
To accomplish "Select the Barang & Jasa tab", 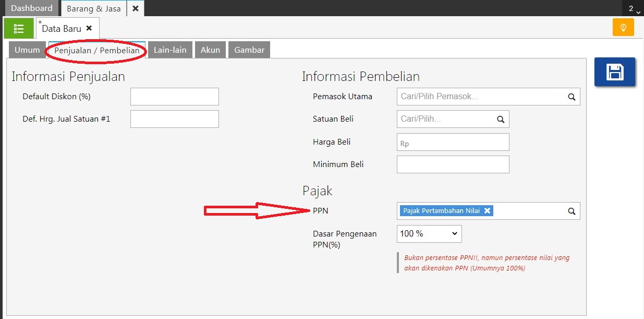I will 94,8.
